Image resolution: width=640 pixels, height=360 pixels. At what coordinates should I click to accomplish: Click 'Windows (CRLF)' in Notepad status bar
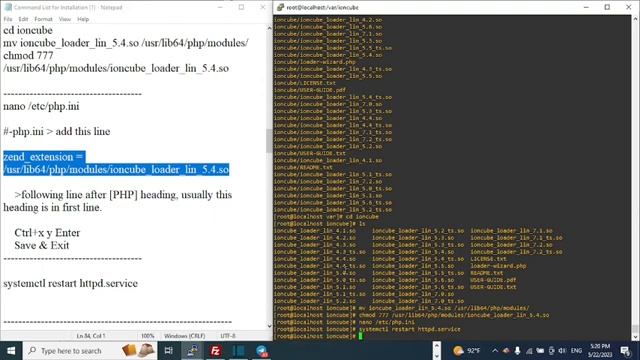pos(184,336)
